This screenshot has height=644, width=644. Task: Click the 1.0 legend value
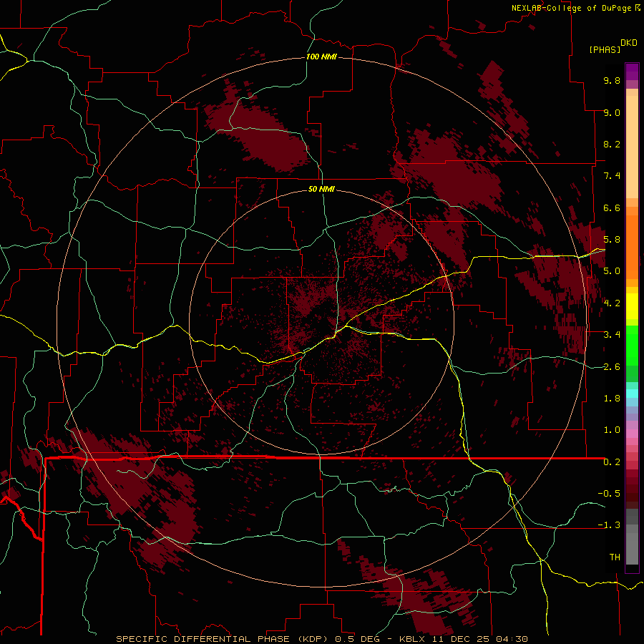tap(612, 430)
